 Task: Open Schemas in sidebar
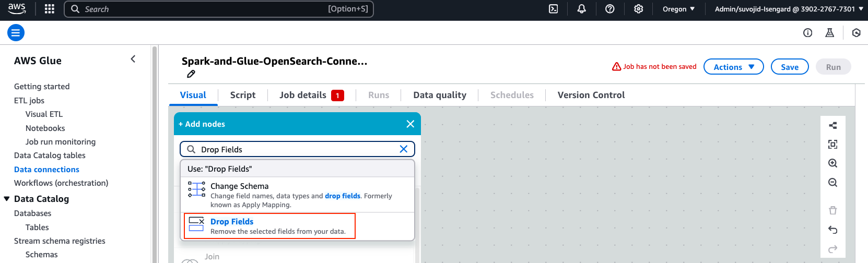click(42, 255)
